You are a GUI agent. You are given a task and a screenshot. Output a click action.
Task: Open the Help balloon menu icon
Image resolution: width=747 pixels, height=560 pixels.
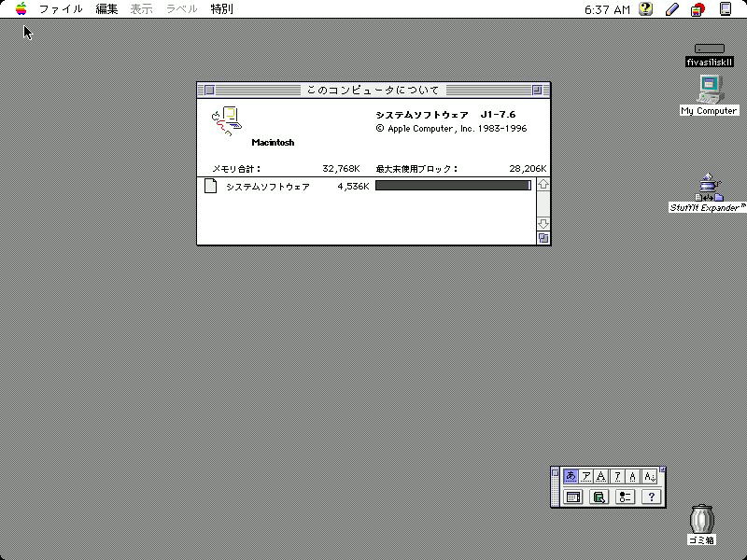[x=645, y=9]
